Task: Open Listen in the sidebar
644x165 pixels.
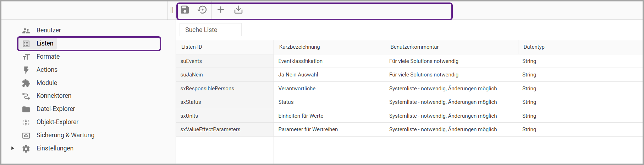Action: pyautogui.click(x=45, y=43)
